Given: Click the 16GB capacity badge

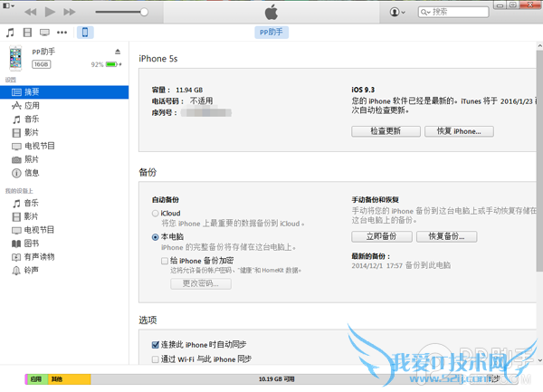Looking at the screenshot, I should (x=42, y=64).
